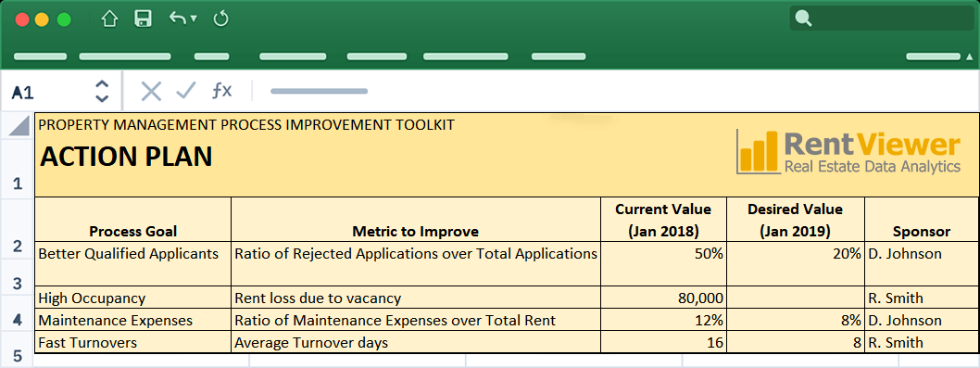Click the redo circular arrow icon
This screenshot has width=980, height=368.
(x=220, y=19)
